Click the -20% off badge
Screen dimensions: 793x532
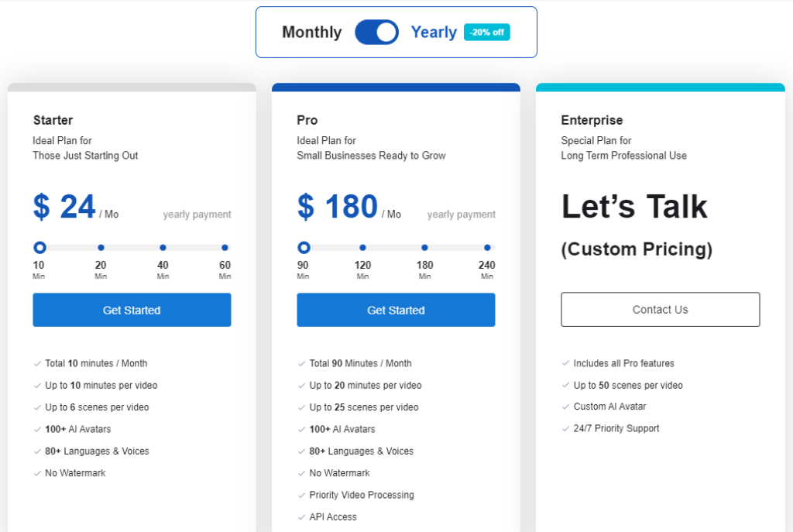coord(486,32)
